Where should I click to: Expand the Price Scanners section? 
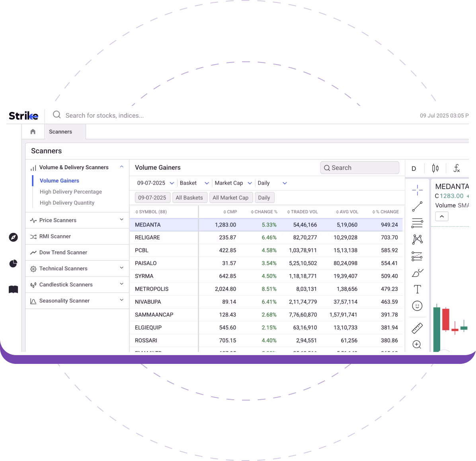click(121, 220)
